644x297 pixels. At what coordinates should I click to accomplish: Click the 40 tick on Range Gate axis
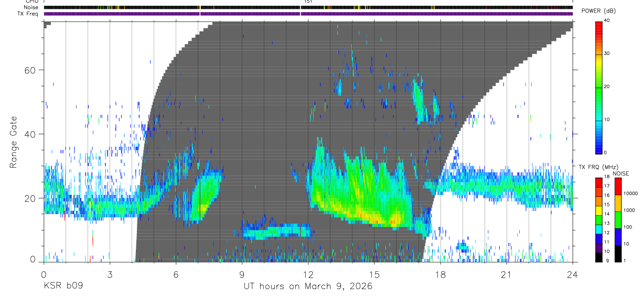(31, 134)
